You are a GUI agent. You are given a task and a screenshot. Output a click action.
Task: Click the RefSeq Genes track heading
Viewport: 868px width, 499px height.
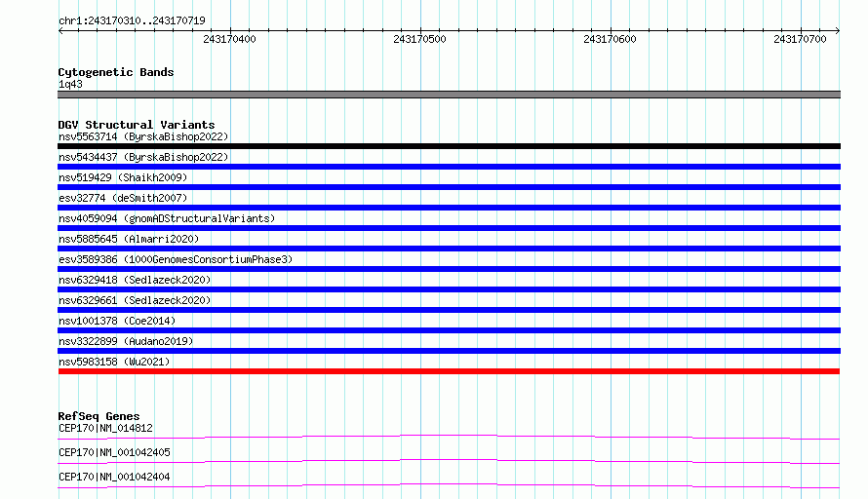pos(99,416)
